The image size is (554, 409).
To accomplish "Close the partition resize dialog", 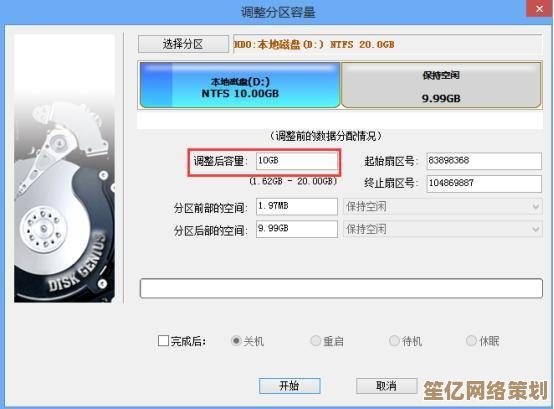I will 540,8.
